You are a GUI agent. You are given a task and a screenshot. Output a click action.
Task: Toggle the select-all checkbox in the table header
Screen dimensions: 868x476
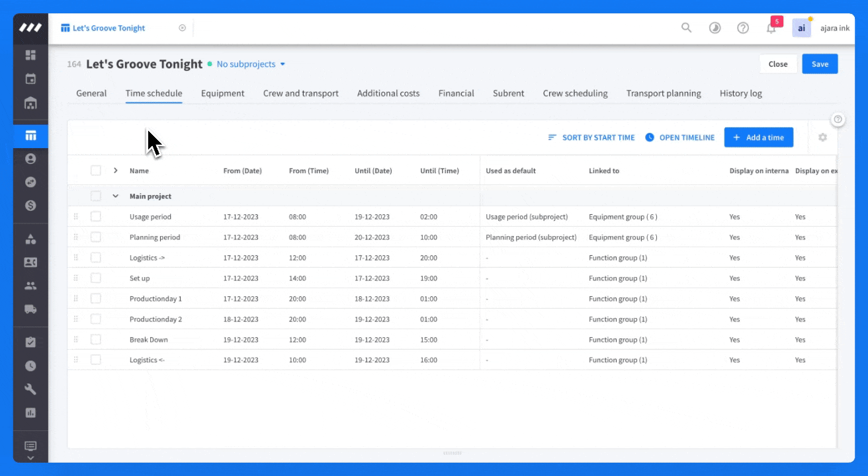[x=96, y=171]
